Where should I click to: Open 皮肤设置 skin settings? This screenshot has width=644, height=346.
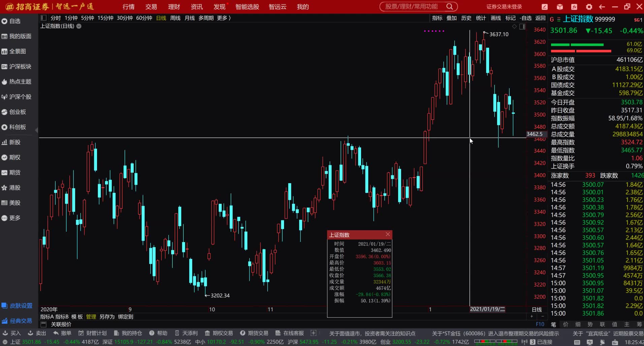17,306
